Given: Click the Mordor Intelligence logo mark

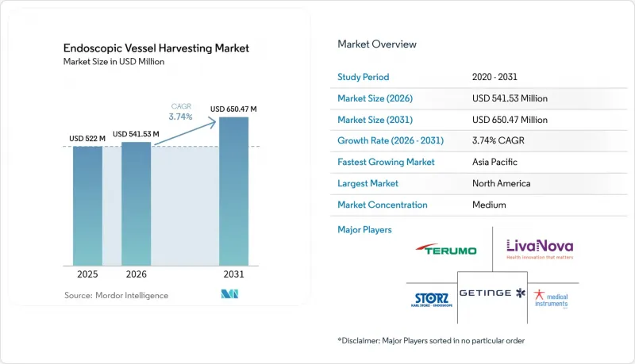Looking at the screenshot, I should tap(229, 294).
